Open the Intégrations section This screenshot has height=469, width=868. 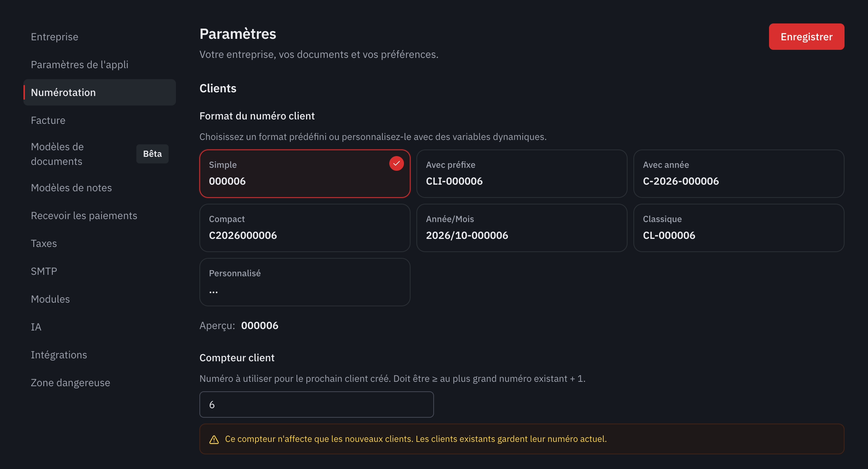tap(100, 355)
